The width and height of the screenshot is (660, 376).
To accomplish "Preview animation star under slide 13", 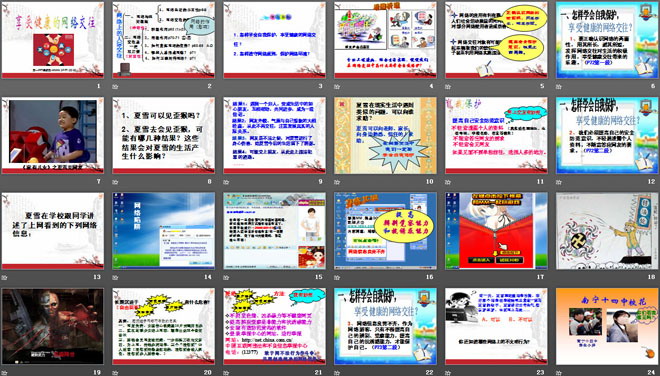I will [x=4, y=277].
